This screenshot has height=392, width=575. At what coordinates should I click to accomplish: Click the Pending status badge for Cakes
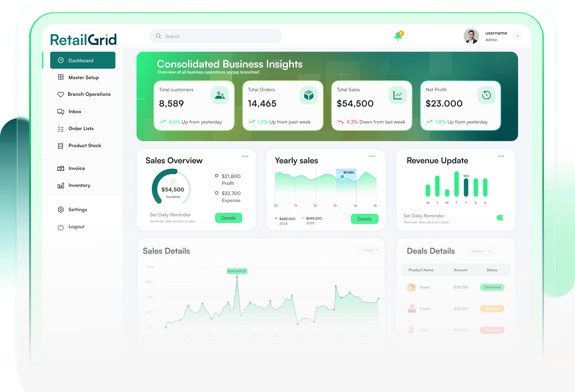pos(492,309)
